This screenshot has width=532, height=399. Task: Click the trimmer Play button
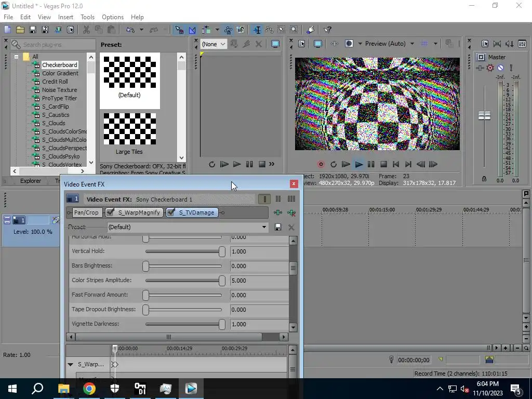click(237, 164)
